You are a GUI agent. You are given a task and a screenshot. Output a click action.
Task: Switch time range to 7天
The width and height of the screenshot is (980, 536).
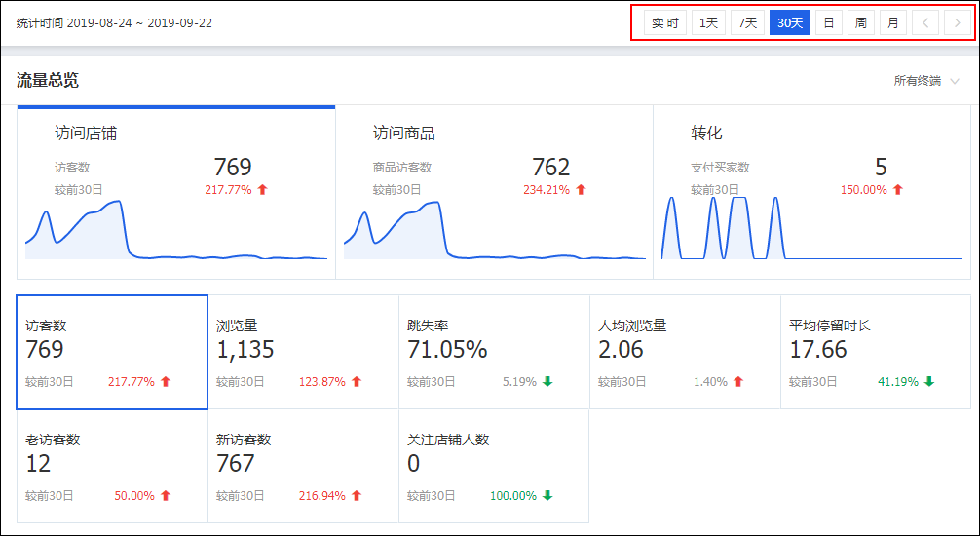747,22
